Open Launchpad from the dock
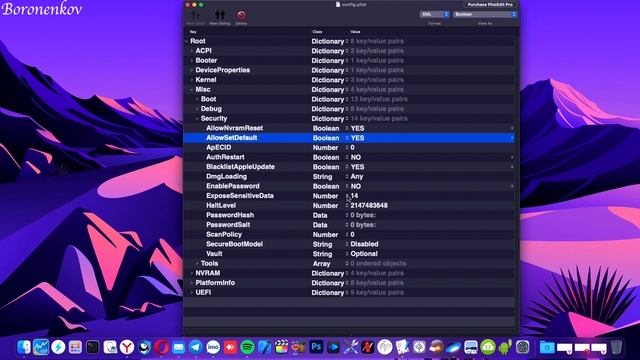 [76, 347]
